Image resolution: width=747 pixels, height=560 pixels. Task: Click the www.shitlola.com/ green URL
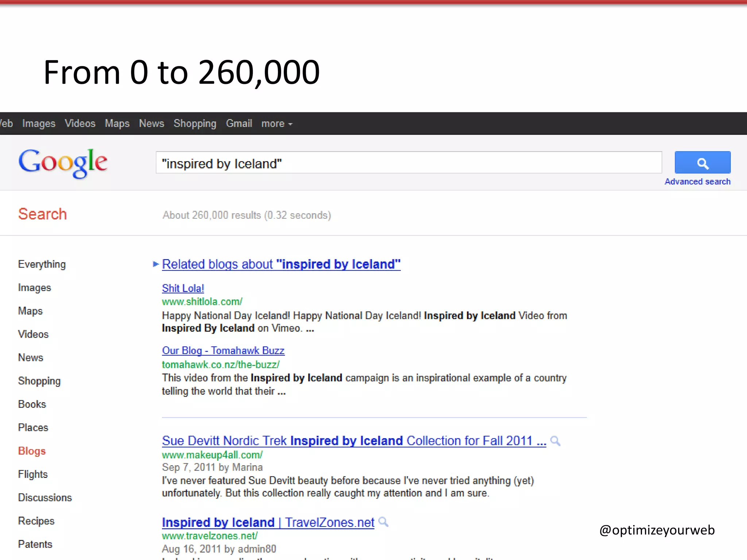point(202,302)
